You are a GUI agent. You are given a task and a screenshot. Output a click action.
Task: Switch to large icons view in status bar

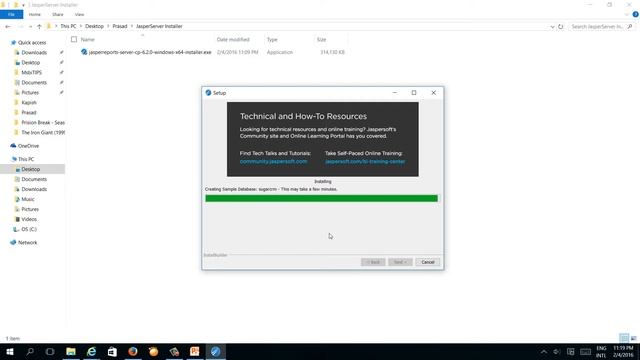[633, 338]
